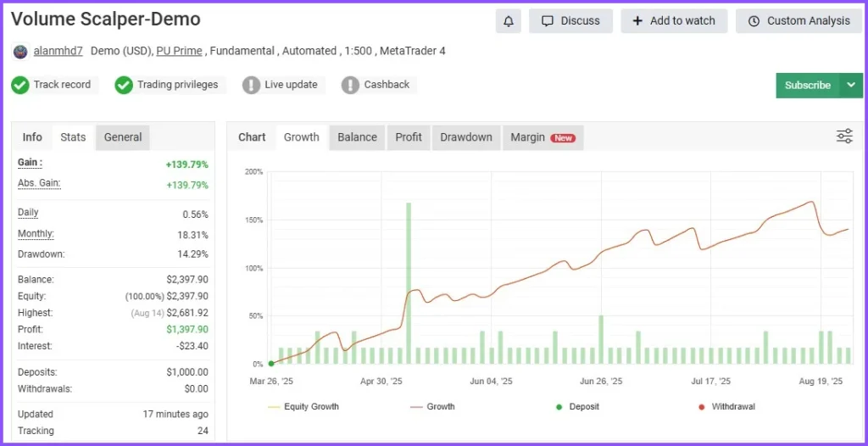Image resolution: width=868 pixels, height=446 pixels.
Task: Toggle Equity Growth legend series
Action: tap(303, 407)
